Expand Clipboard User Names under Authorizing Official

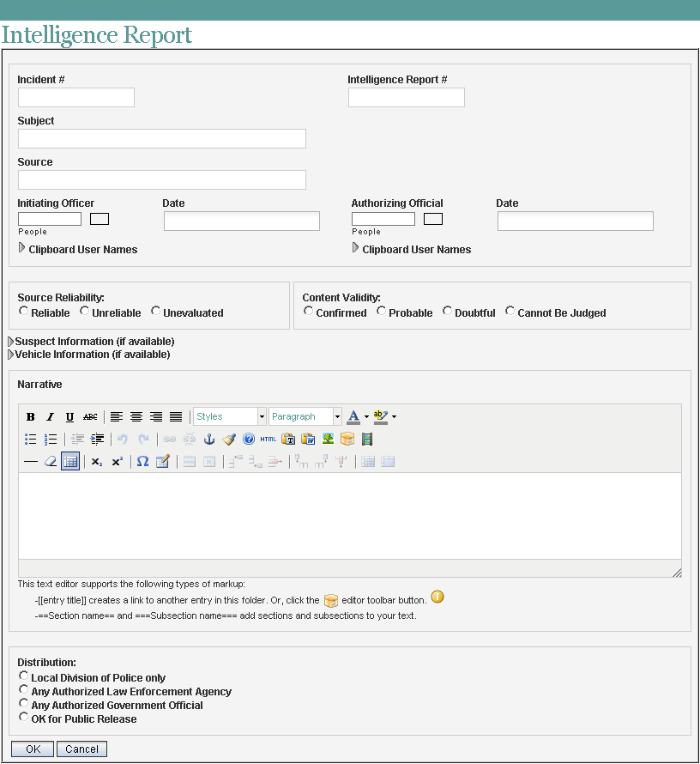pyautogui.click(x=355, y=248)
